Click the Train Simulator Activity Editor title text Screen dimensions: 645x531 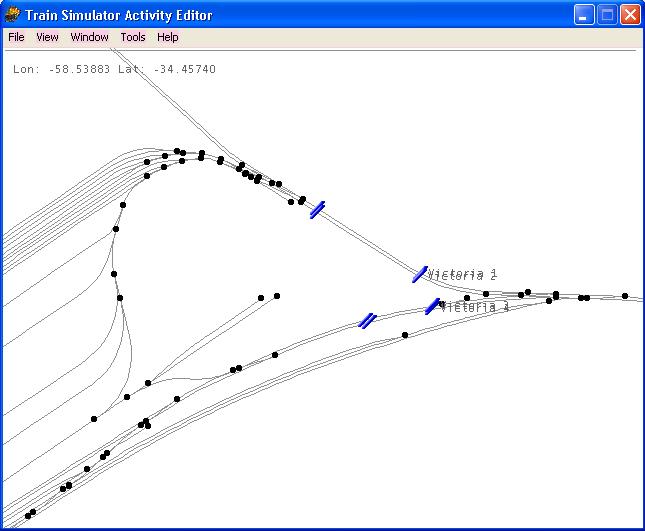coord(118,15)
